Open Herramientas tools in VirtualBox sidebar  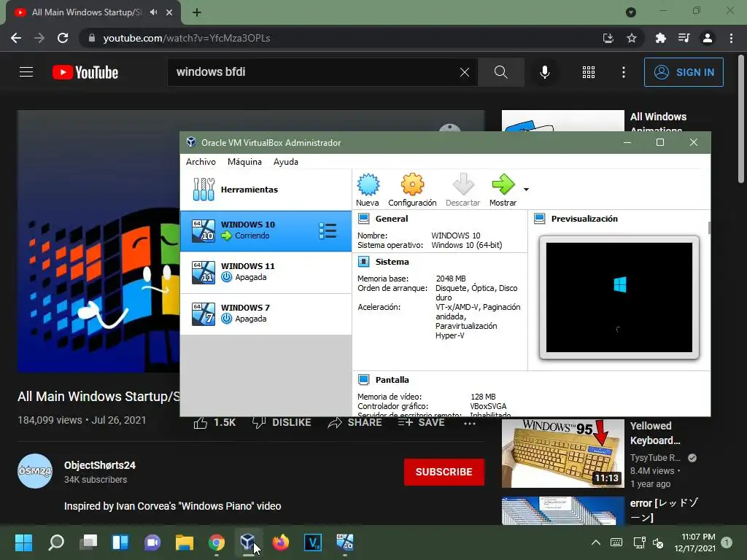tap(266, 190)
